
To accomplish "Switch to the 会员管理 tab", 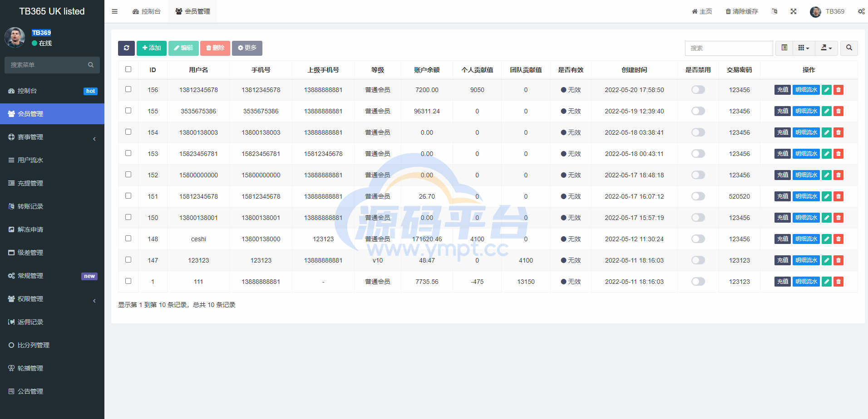I will click(x=192, y=11).
